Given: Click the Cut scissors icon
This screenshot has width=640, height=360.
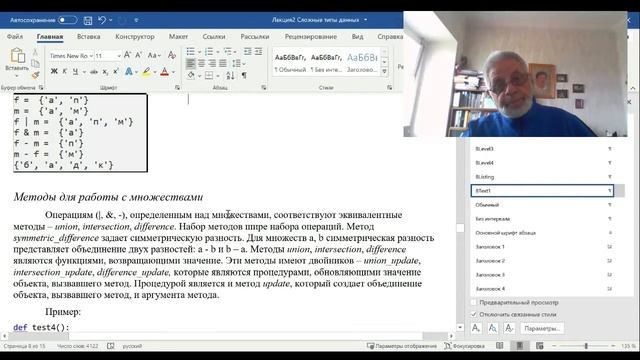Looking at the screenshot, I should tap(36, 53).
